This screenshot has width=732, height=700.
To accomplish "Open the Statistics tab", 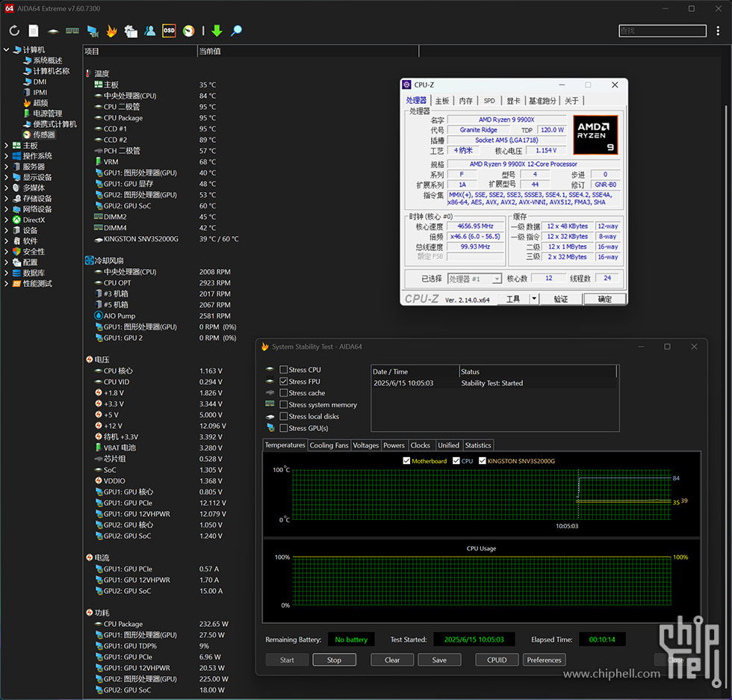I will [478, 445].
